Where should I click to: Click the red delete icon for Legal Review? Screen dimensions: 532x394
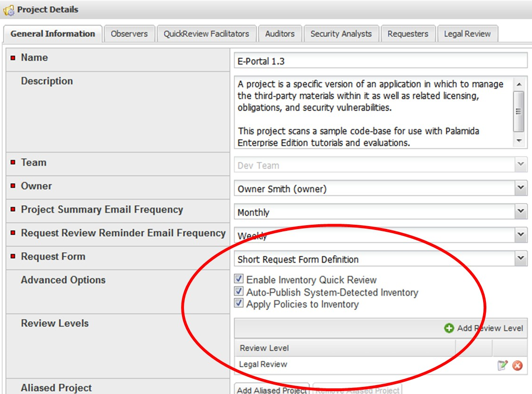point(517,365)
